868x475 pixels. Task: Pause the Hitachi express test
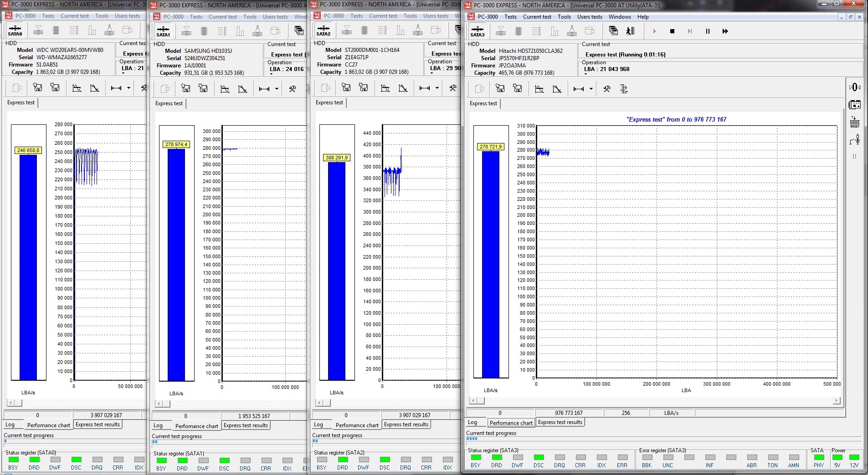click(x=708, y=31)
